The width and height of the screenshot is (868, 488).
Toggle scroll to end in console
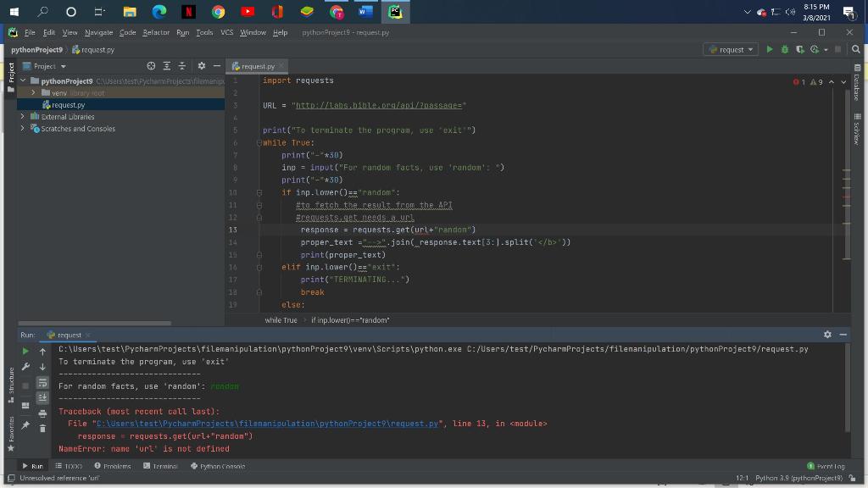click(x=42, y=397)
